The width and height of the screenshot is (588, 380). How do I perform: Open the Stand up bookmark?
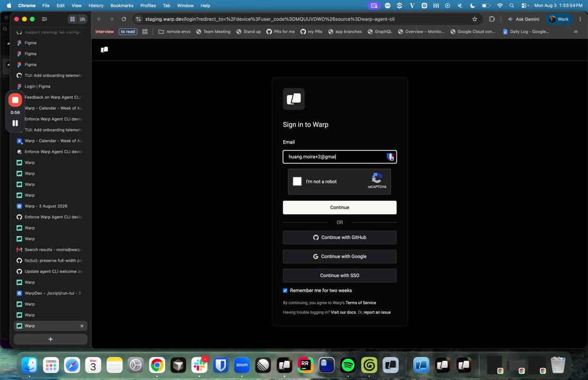click(248, 32)
